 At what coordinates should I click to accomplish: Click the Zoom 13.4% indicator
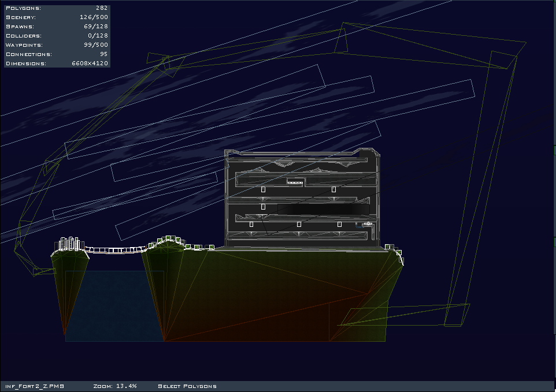point(115,386)
